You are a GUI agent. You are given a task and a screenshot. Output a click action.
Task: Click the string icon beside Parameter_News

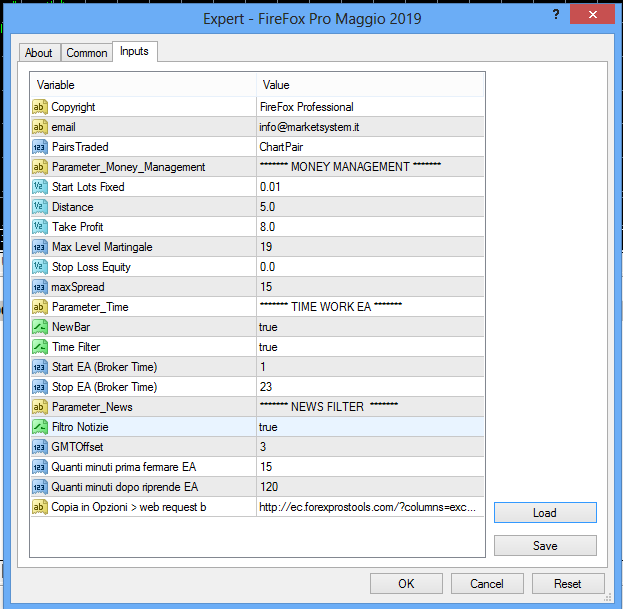click(40, 407)
